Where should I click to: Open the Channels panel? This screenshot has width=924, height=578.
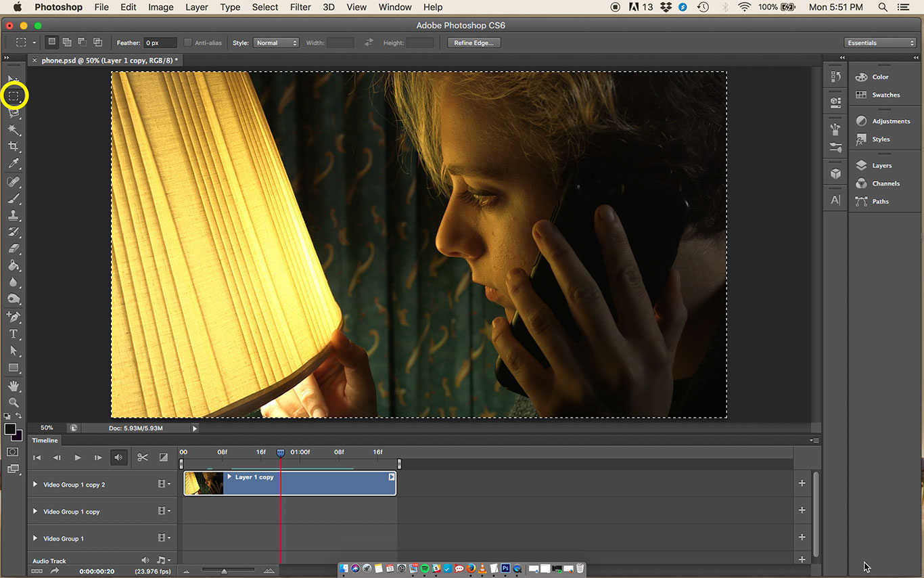[885, 183]
